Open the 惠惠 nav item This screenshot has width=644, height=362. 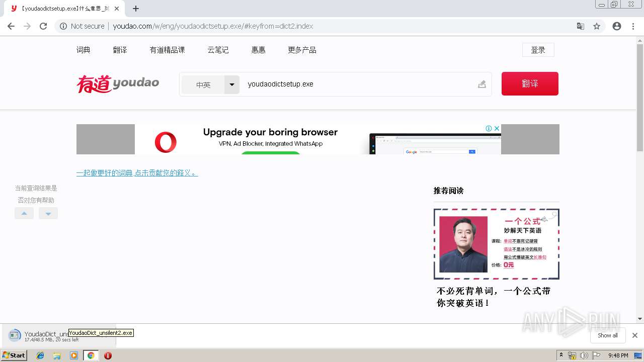[259, 50]
